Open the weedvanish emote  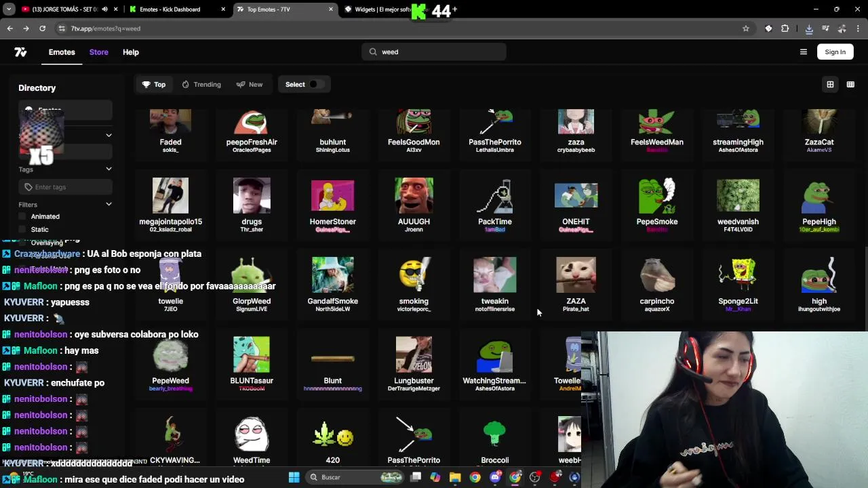pos(738,205)
